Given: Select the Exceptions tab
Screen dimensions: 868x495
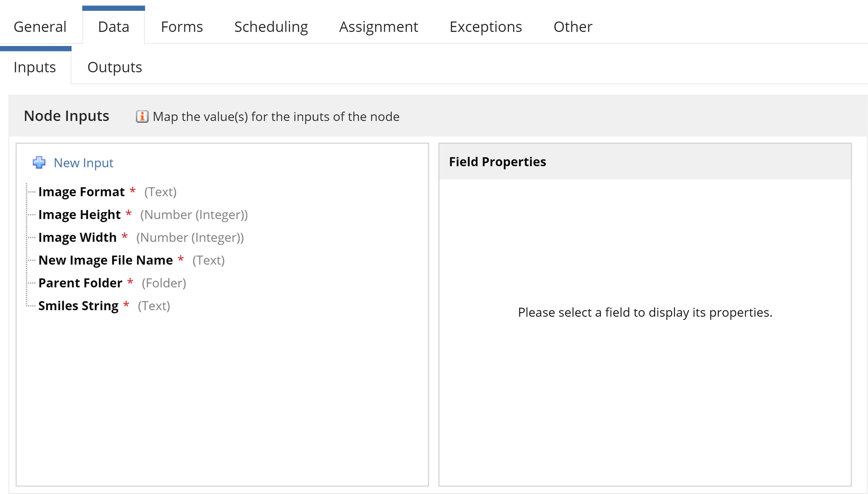Looking at the screenshot, I should [486, 26].
